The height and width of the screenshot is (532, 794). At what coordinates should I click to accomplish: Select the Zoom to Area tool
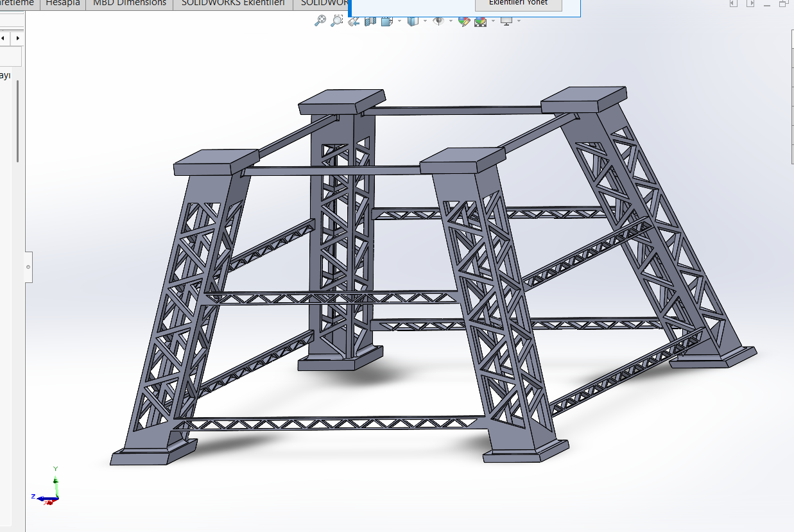pos(336,21)
